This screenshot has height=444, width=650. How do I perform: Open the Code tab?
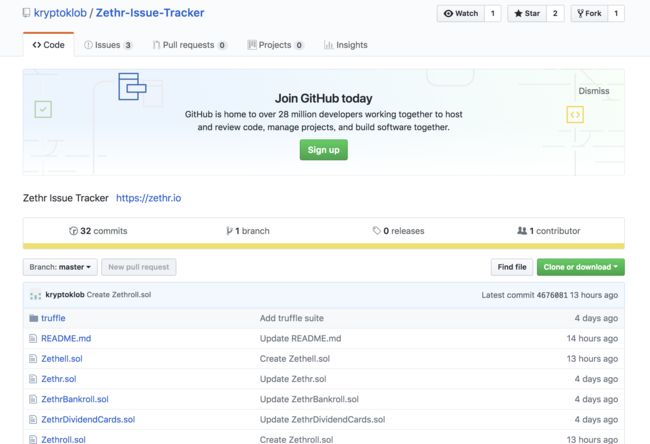49,45
